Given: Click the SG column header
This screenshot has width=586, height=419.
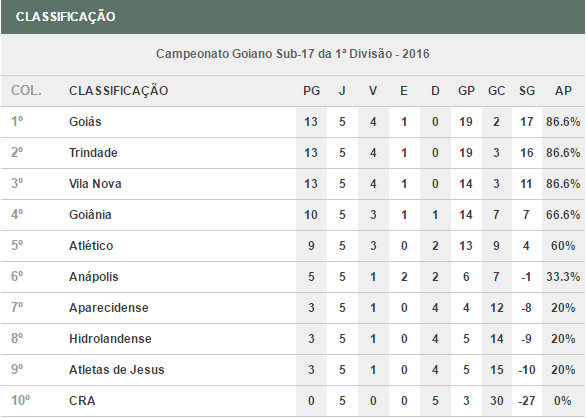Looking at the screenshot, I should [x=527, y=91].
